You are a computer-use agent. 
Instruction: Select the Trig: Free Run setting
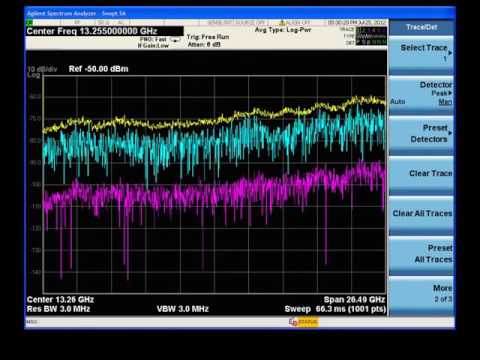pyautogui.click(x=208, y=37)
